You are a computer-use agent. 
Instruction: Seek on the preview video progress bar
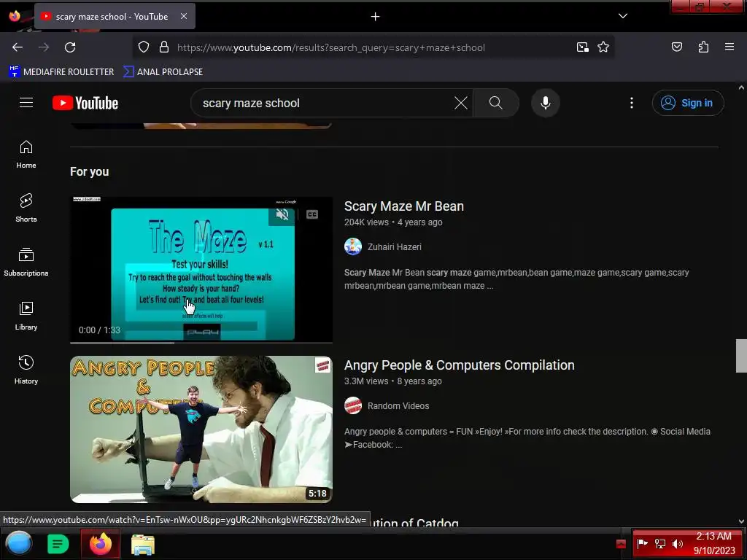coord(201,343)
